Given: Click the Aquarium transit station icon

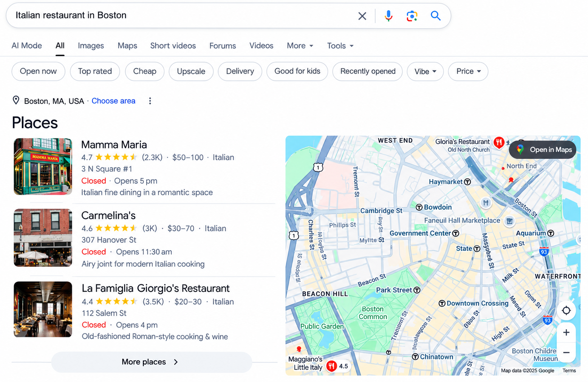Looking at the screenshot, I should pos(551,233).
